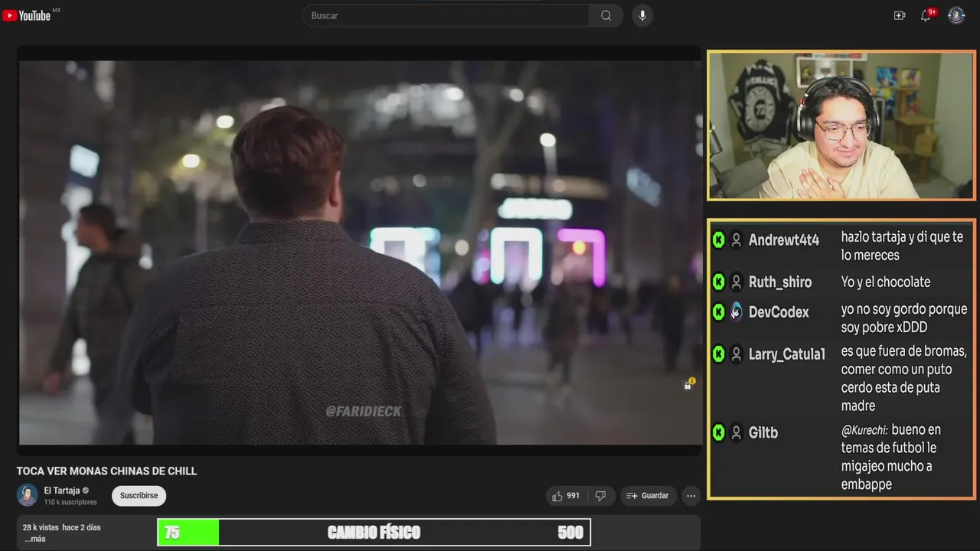The height and width of the screenshot is (551, 980).
Task: Dislike the video with thumbs down
Action: pos(600,496)
